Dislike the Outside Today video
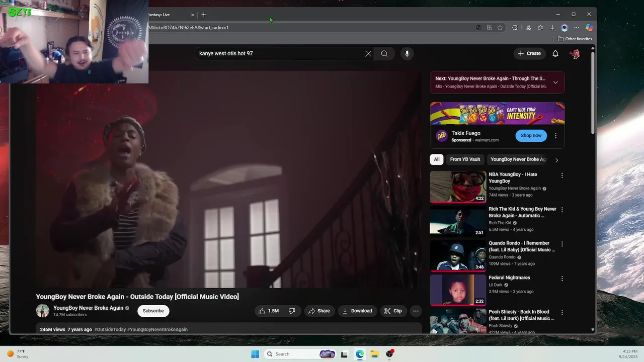Viewport: 644px width, 362px height. pyautogui.click(x=292, y=311)
